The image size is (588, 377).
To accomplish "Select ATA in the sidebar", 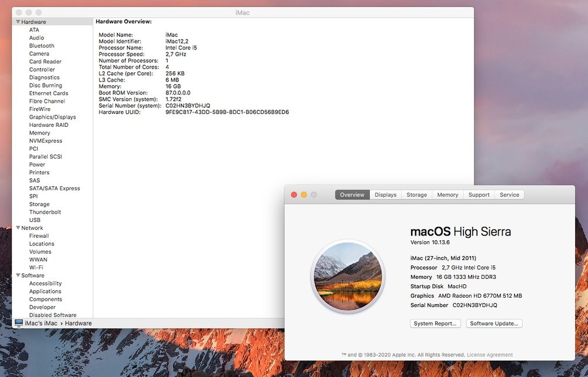I will (x=34, y=30).
